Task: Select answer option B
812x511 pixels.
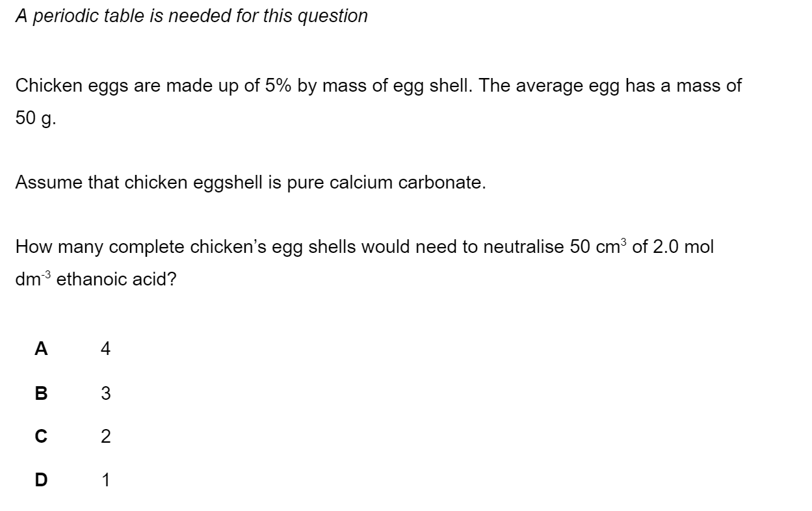Action: pos(41,393)
